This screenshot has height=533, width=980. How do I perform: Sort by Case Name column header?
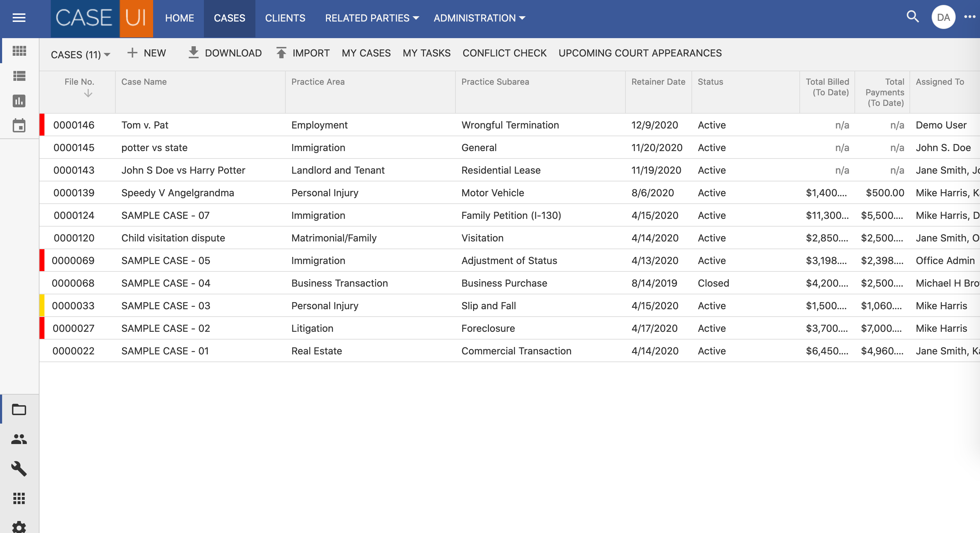pos(144,82)
